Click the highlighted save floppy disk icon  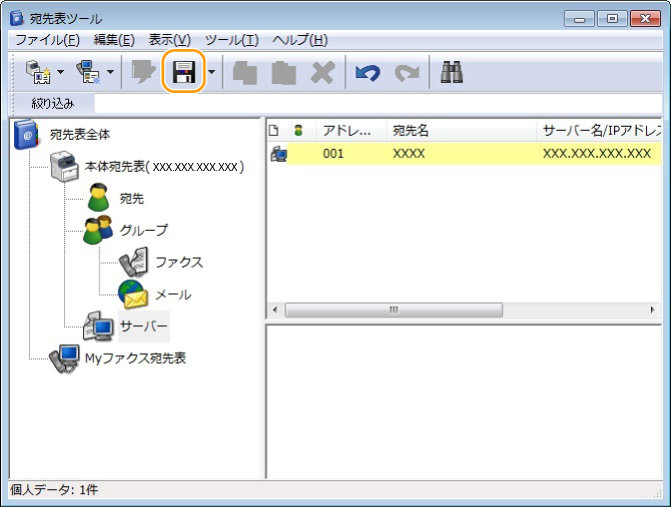[x=184, y=72]
